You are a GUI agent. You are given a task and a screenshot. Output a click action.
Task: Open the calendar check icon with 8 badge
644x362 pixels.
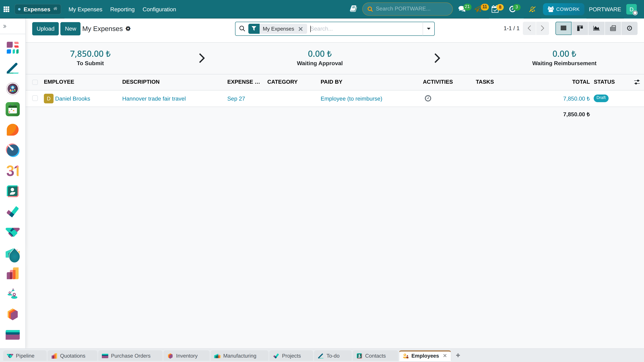[x=495, y=9]
